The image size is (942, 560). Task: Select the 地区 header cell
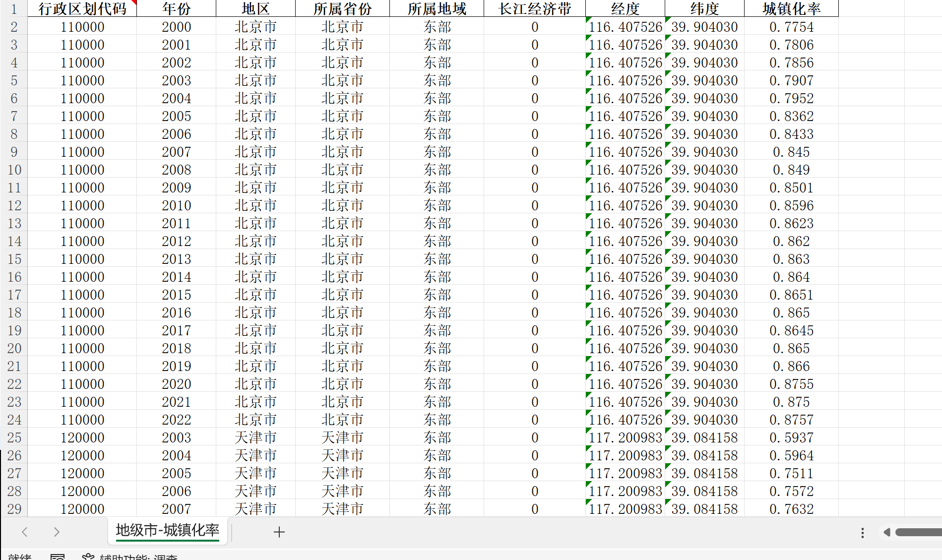[256, 8]
